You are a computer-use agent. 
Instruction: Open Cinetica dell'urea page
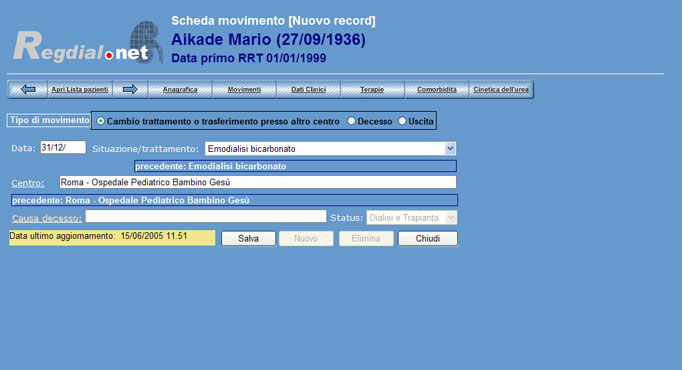click(501, 90)
